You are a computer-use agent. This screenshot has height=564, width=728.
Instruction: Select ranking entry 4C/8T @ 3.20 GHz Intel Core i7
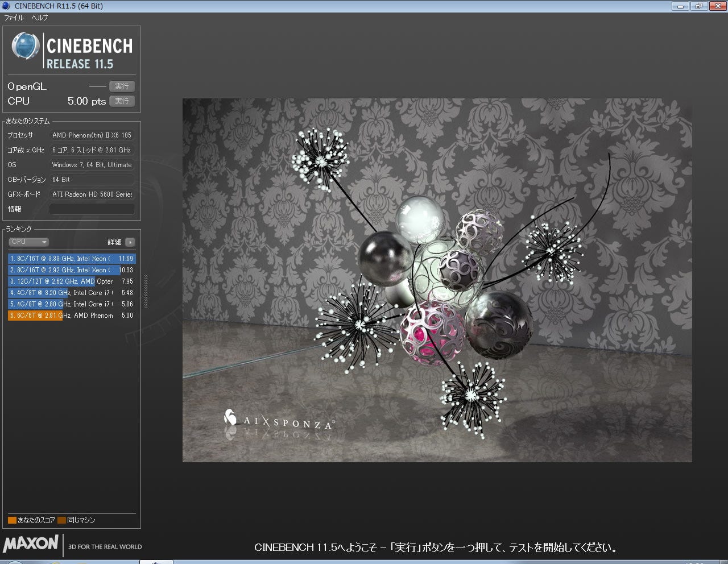coord(72,293)
